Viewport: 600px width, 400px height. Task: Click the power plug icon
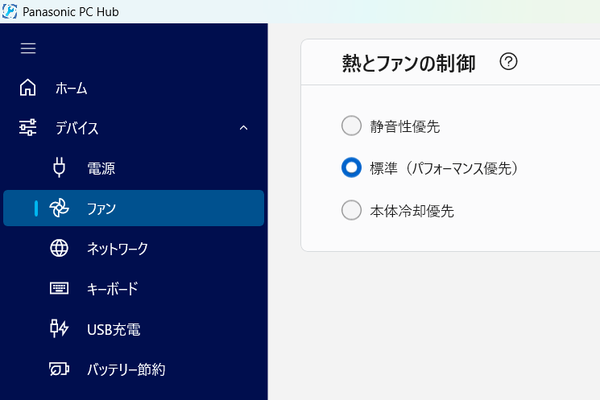(59, 168)
